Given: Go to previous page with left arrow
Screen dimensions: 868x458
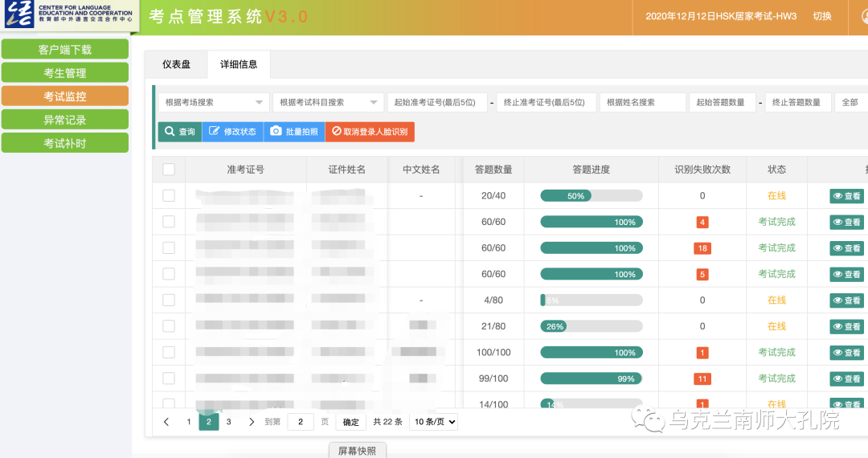Looking at the screenshot, I should (166, 422).
